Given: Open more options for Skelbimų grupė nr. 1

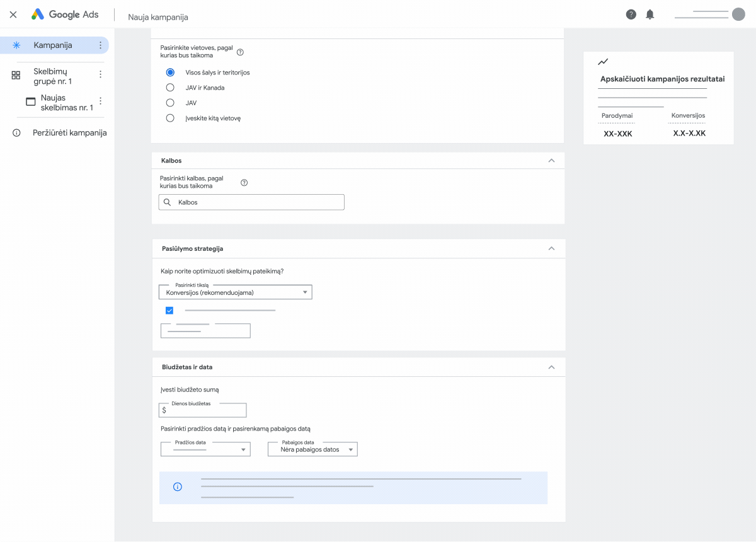Looking at the screenshot, I should 100,74.
